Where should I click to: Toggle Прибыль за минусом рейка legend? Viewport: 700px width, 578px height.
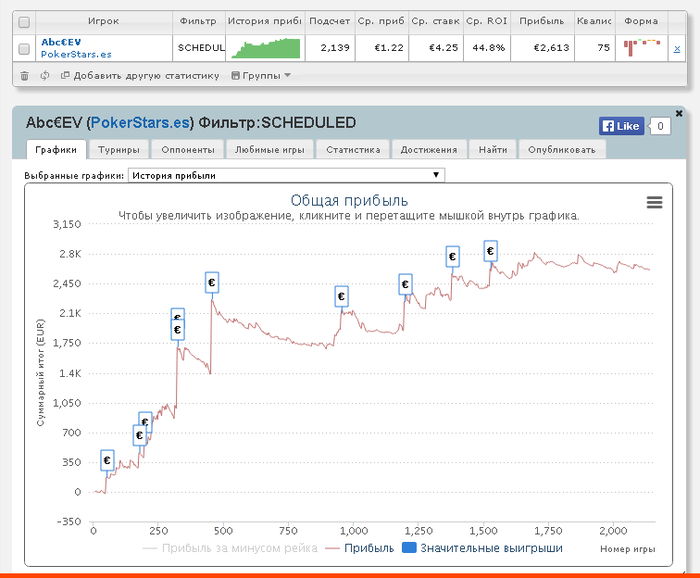(230, 548)
